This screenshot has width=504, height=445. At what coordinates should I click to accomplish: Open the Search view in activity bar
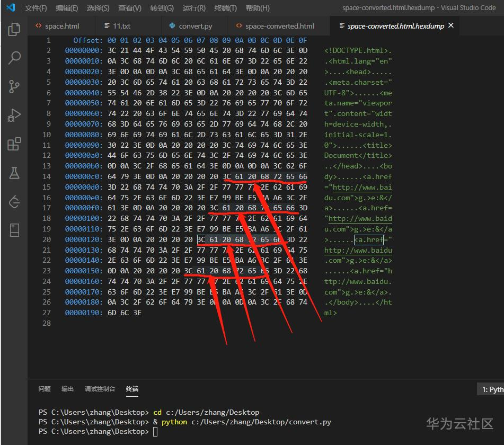(x=14, y=58)
